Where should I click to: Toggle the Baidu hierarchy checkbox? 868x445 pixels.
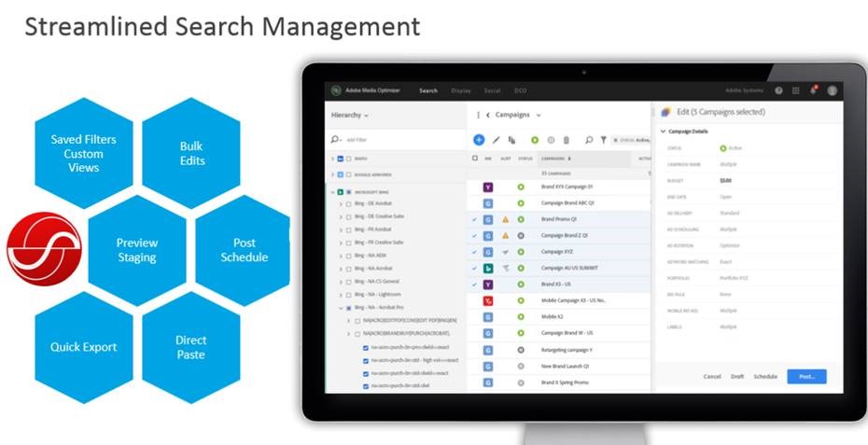pos(348,159)
